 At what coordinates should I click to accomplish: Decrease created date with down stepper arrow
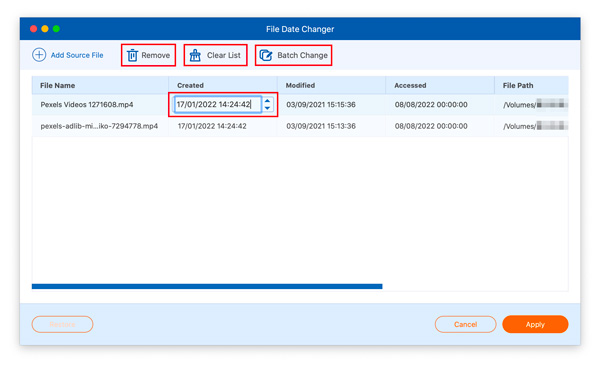[x=267, y=108]
